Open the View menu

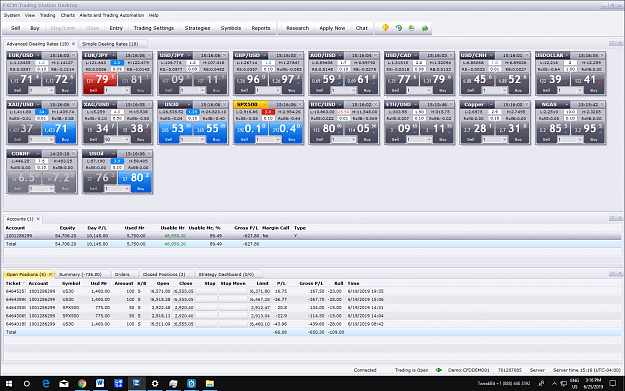[x=30, y=15]
